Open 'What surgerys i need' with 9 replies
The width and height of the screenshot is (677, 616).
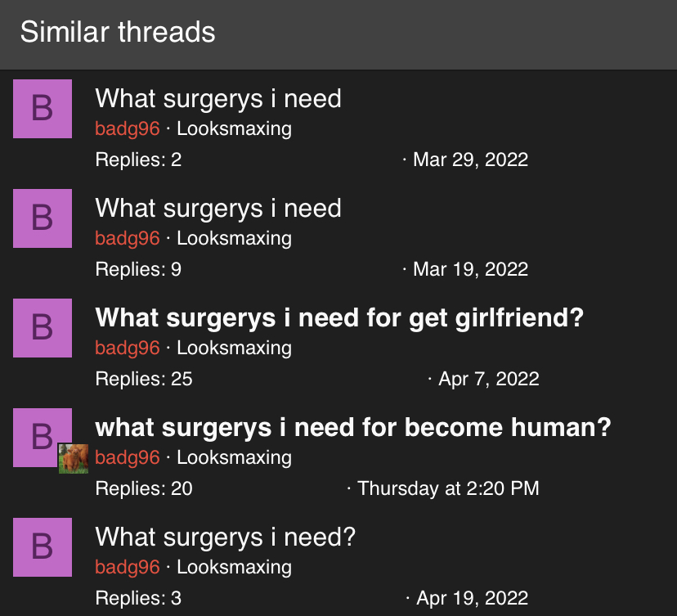point(218,209)
